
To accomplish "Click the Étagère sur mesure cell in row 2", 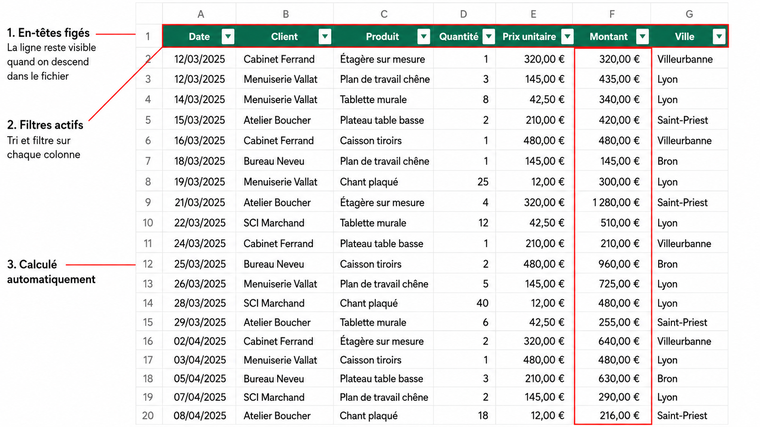I will coord(383,59).
